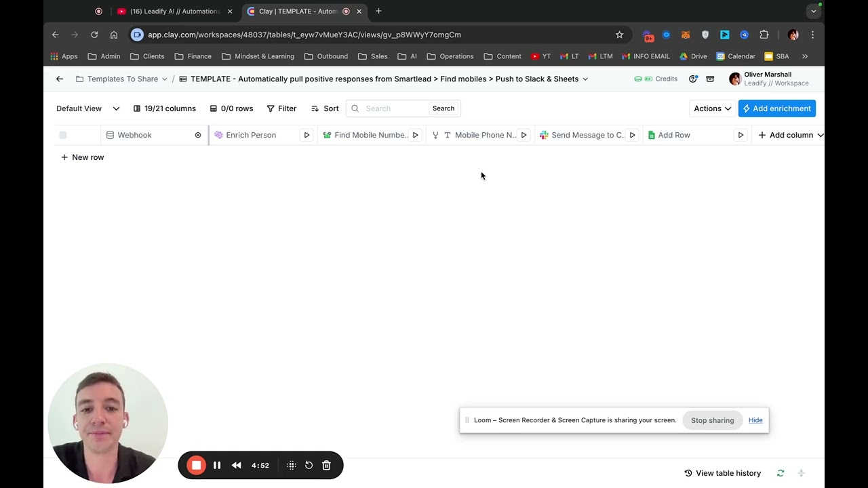Expand the Default View dropdown
The height and width of the screenshot is (488, 868).
click(x=87, y=108)
